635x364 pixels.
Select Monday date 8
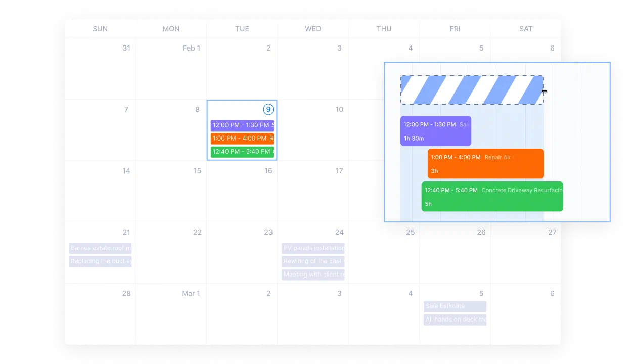(197, 109)
